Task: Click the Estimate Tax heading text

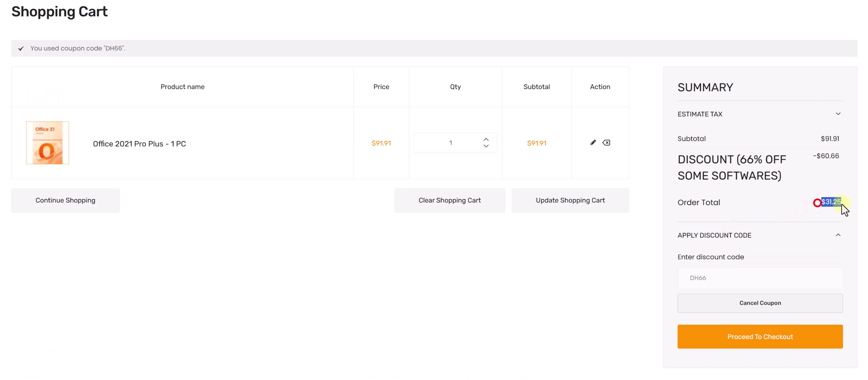Action: click(700, 114)
